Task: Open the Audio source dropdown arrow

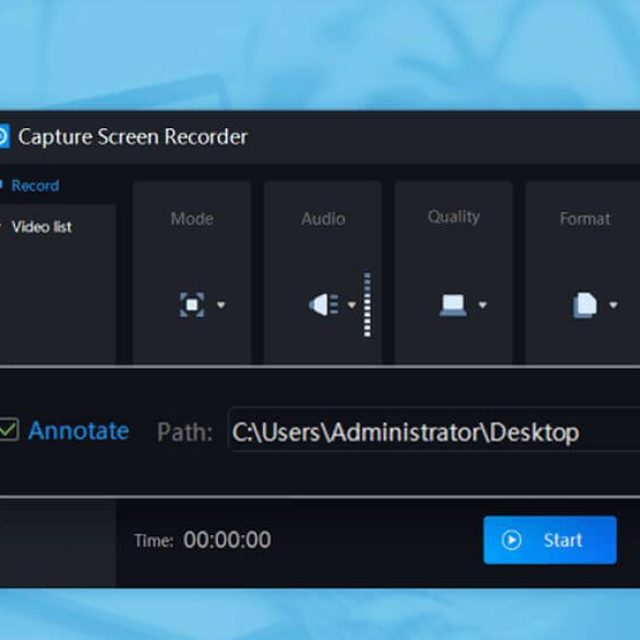Action: click(351, 305)
